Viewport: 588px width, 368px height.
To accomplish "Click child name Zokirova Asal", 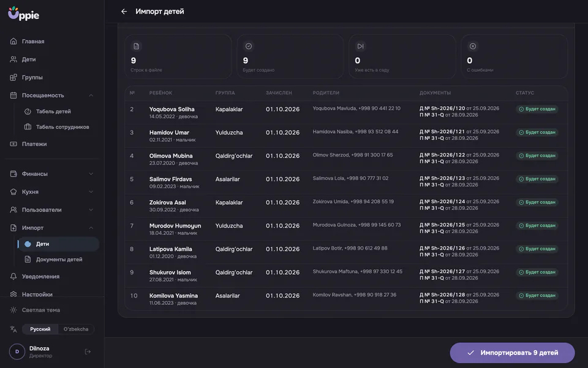I will click(167, 202).
